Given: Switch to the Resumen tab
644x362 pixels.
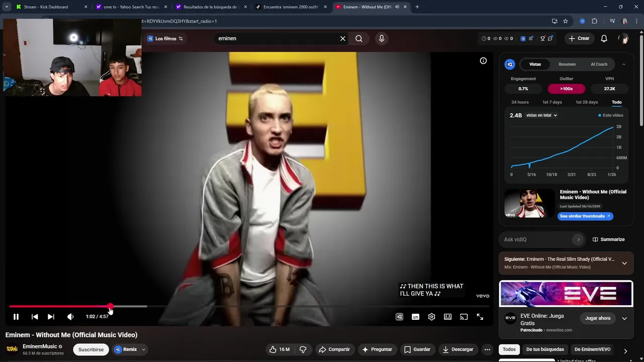Looking at the screenshot, I should tap(567, 64).
